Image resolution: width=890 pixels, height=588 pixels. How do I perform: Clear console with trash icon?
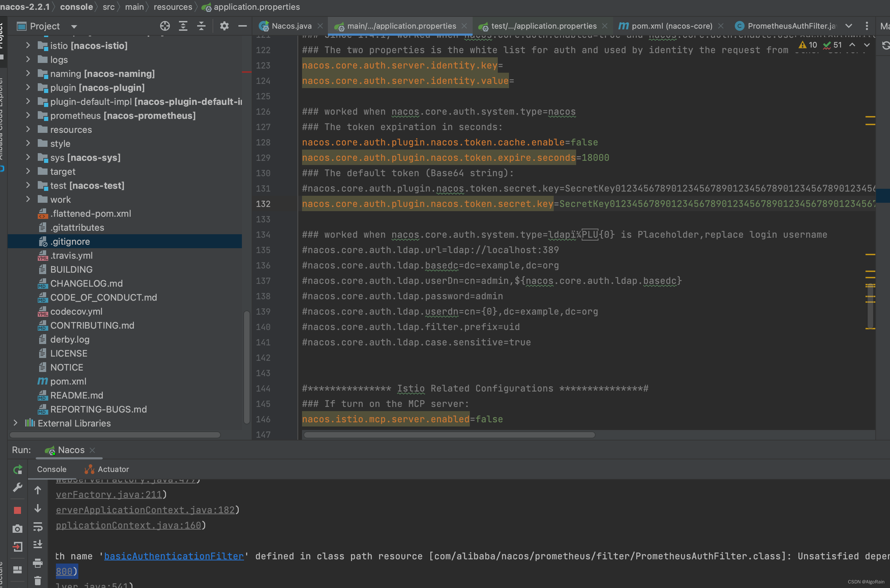pyautogui.click(x=37, y=581)
